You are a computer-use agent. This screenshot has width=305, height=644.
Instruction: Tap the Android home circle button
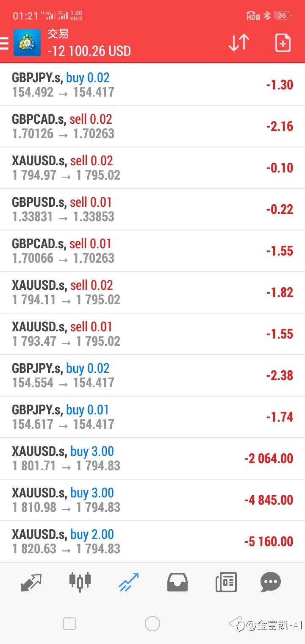click(152, 624)
